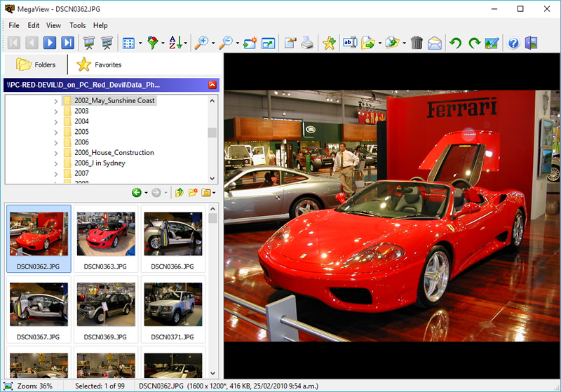
Task: Add to favorites star-plus icon
Action: click(x=329, y=43)
